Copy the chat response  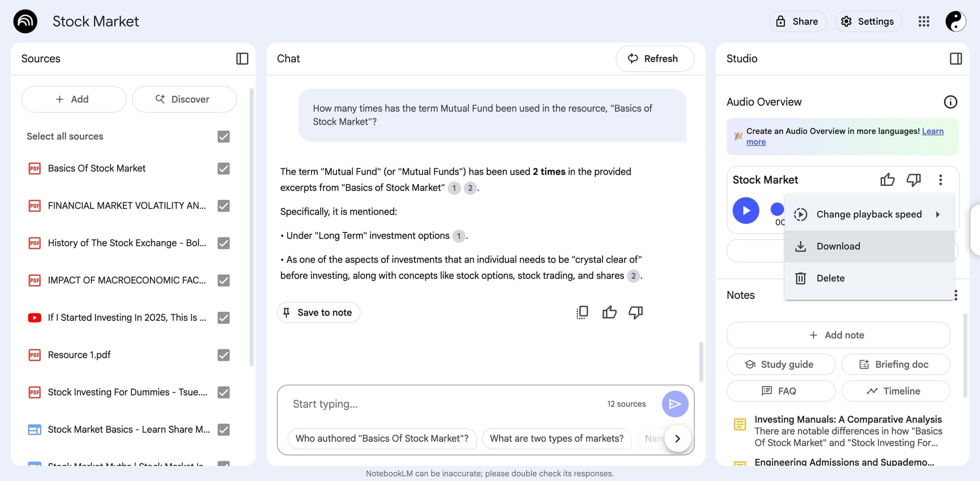[x=582, y=313]
